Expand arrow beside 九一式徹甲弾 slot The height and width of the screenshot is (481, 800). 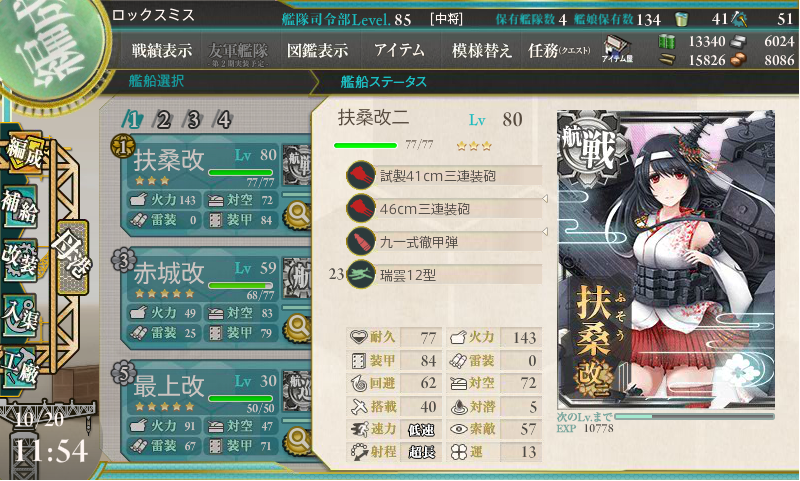(545, 232)
